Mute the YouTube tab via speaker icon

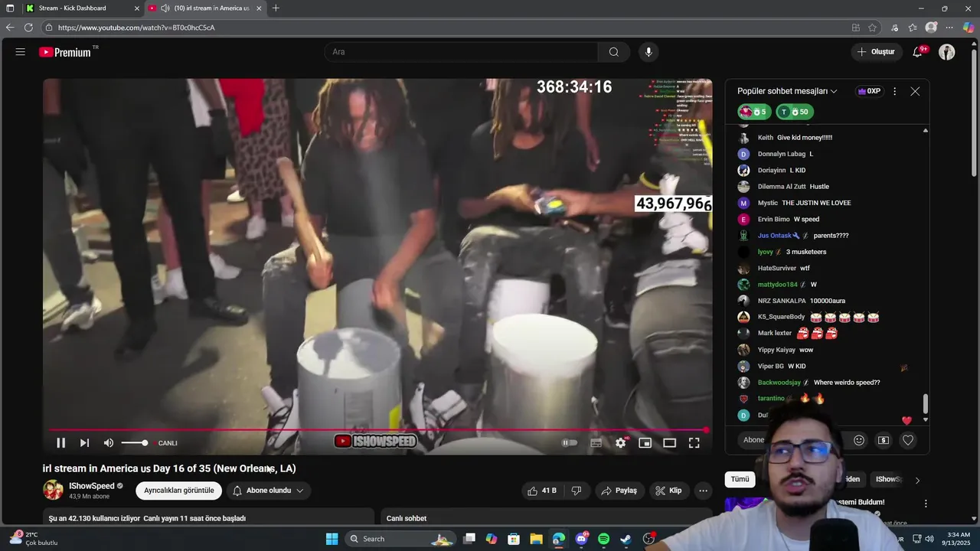(x=165, y=8)
